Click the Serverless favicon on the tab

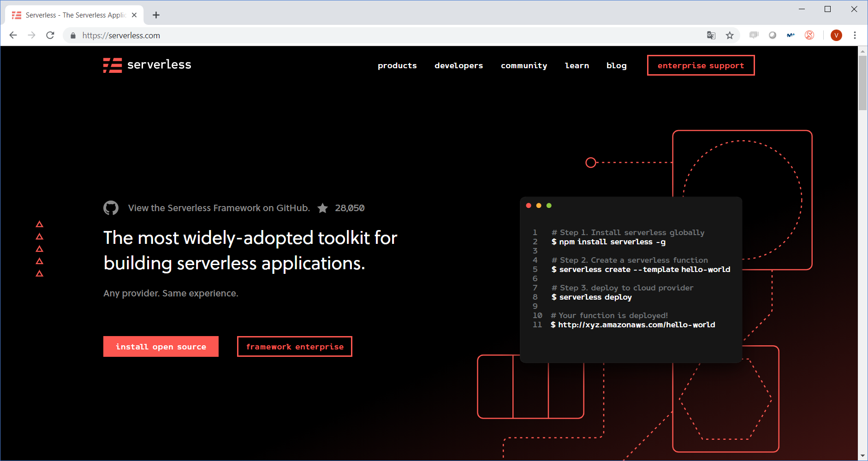pos(17,15)
